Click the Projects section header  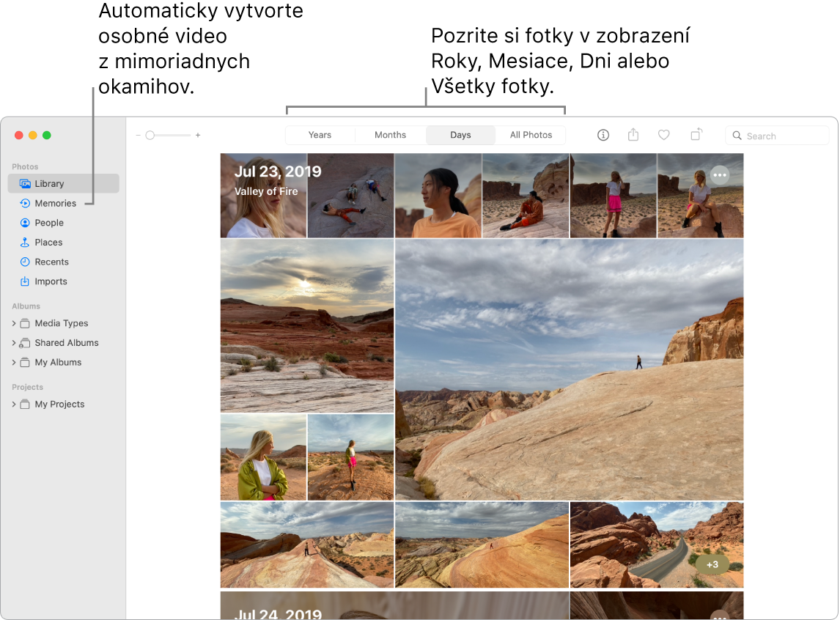pyautogui.click(x=27, y=387)
